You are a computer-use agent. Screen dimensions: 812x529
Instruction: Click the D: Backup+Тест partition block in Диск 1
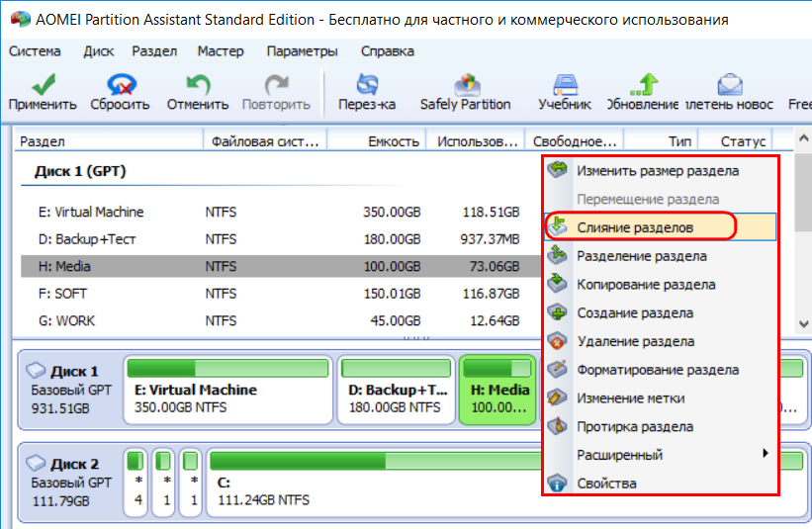[396, 397]
